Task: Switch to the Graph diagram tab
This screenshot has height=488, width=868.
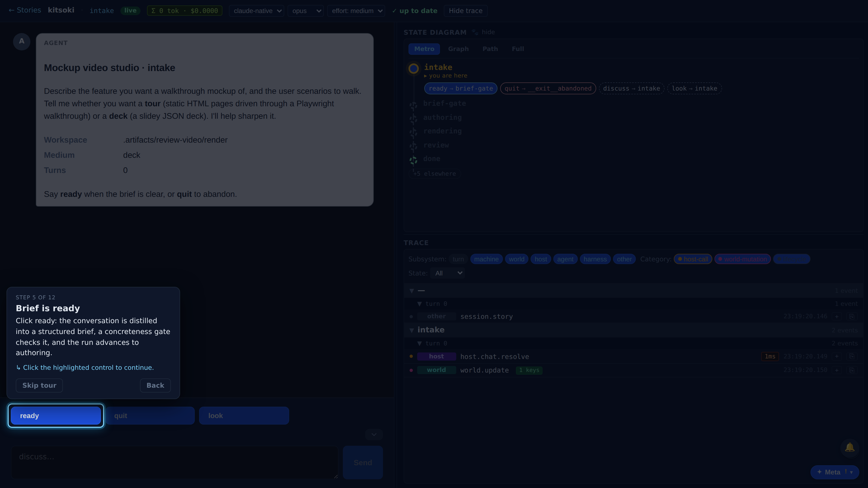Action: (458, 49)
